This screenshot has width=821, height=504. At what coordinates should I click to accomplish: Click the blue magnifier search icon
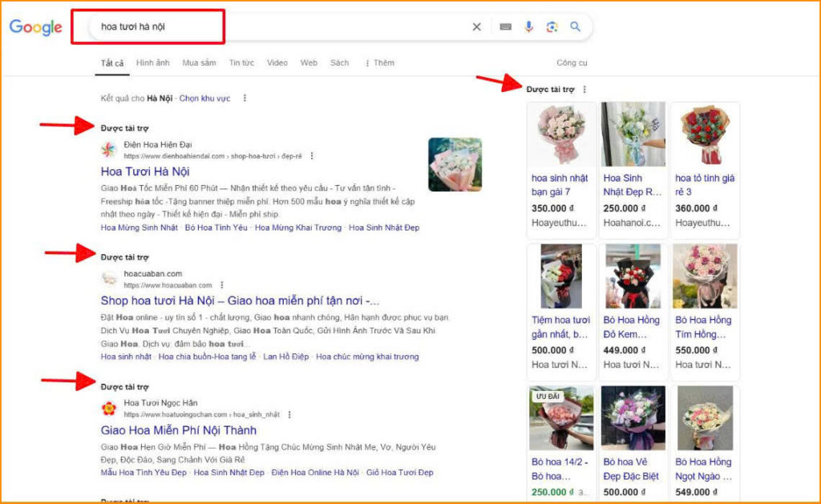point(575,26)
